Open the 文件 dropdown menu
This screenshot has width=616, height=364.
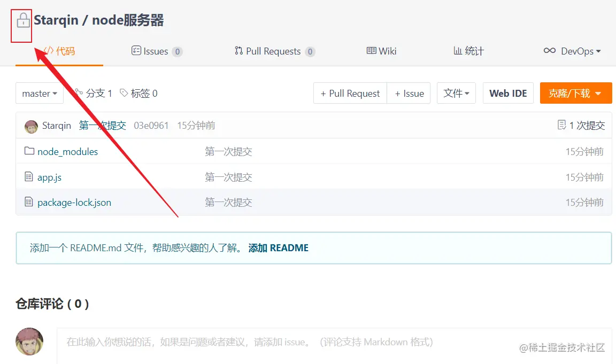456,92
